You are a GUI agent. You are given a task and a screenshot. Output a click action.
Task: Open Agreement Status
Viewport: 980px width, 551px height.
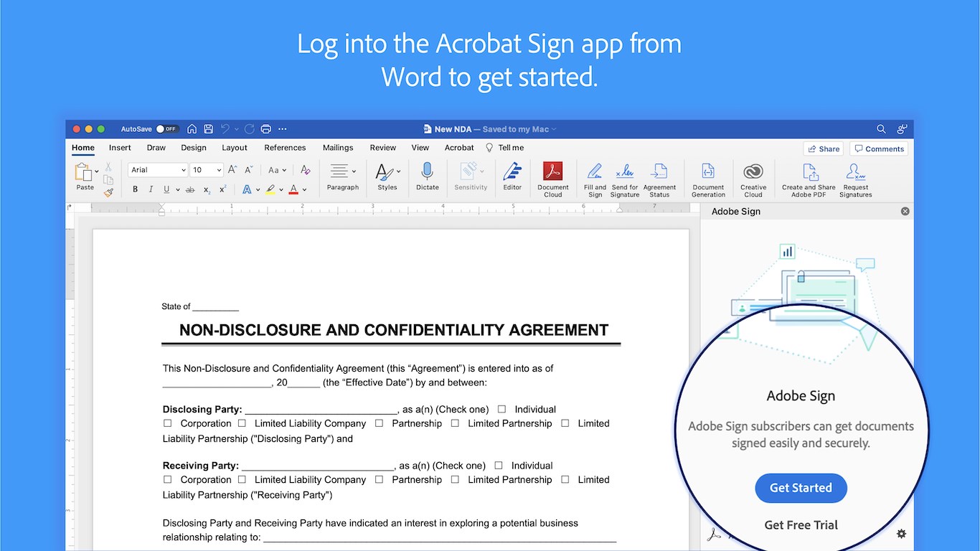[659, 179]
